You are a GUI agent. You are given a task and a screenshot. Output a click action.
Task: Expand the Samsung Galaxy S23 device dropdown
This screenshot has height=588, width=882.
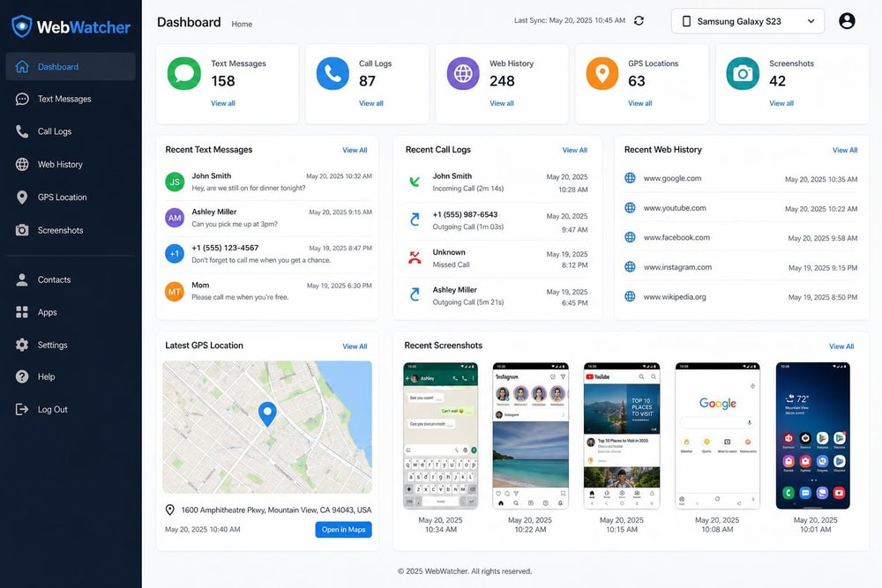pos(748,21)
